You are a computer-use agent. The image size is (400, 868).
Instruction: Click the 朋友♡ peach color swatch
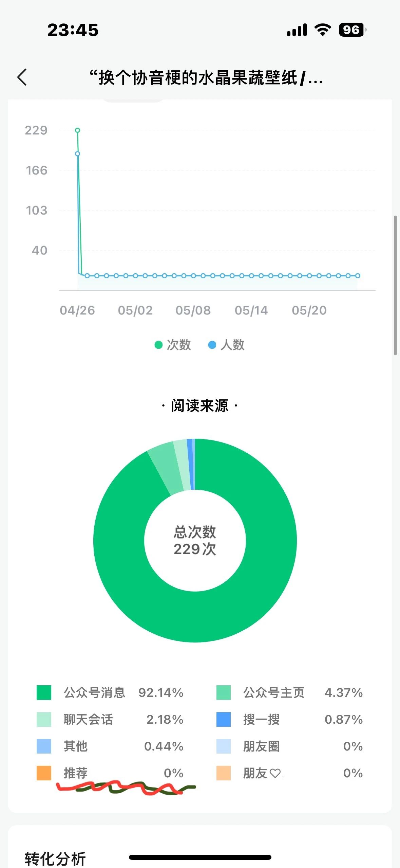click(223, 773)
